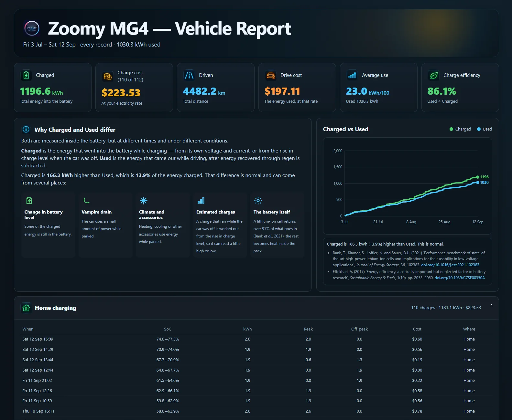The image size is (512, 420).
Task: Collapse the Home charging section with the caret
Action: 491,306
